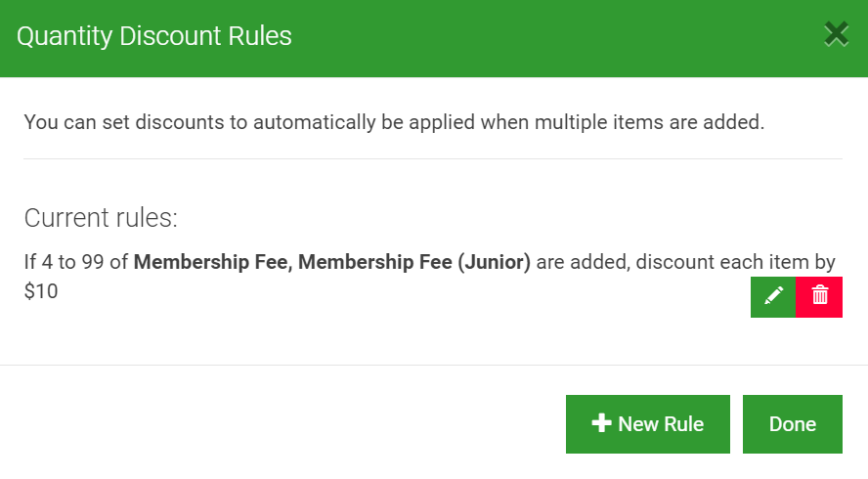
Task: Click the discount description sentence at top
Action: [x=394, y=122]
